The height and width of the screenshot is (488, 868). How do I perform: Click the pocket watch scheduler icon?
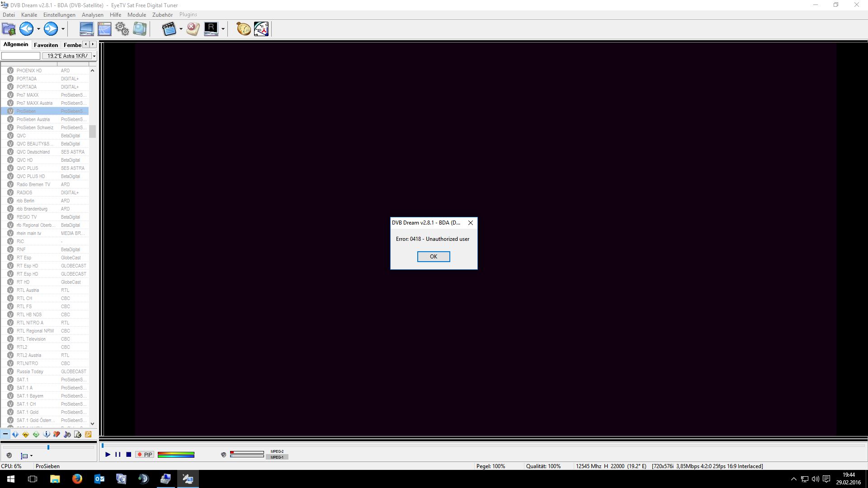[x=243, y=29]
